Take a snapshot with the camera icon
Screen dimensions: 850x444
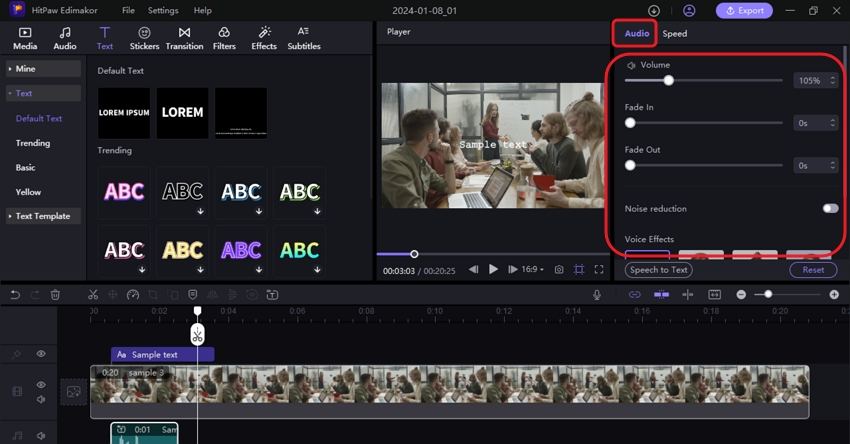[559, 270]
